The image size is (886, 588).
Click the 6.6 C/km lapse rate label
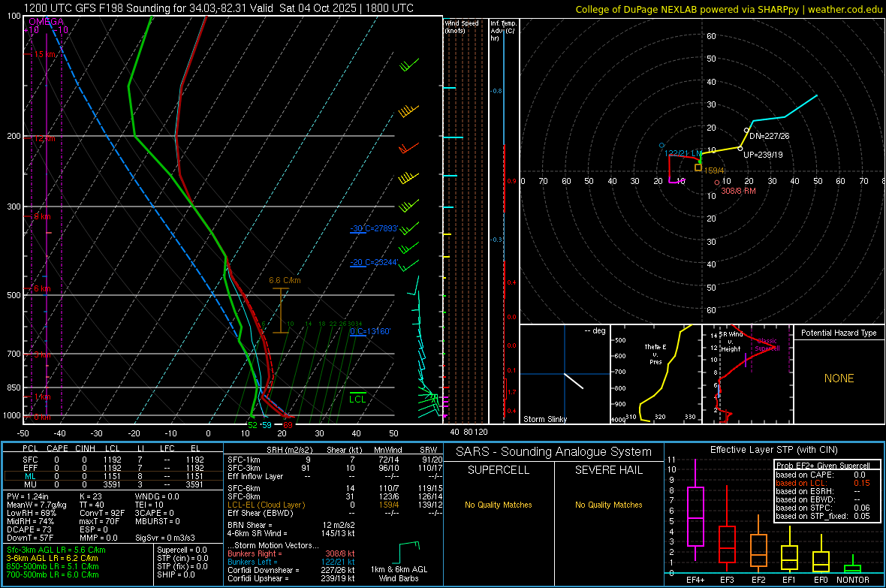(285, 280)
